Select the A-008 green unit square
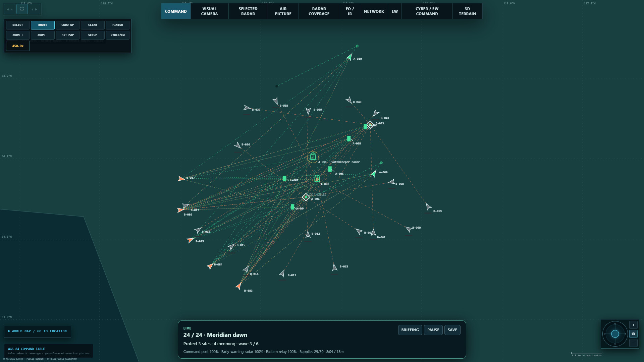The image size is (644, 362). (x=349, y=138)
